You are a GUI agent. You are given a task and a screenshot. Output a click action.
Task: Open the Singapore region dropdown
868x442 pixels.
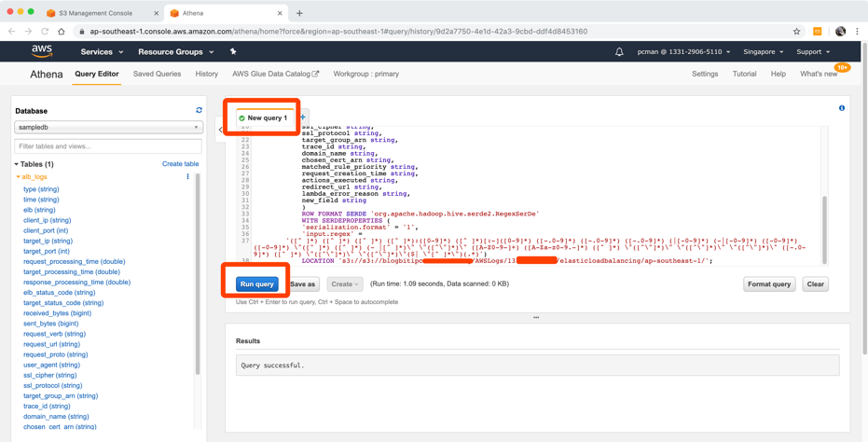click(x=763, y=51)
